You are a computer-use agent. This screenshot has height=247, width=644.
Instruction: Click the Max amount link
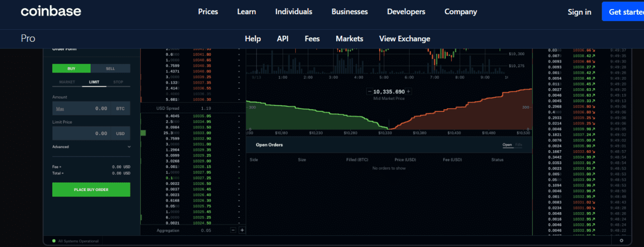click(60, 108)
